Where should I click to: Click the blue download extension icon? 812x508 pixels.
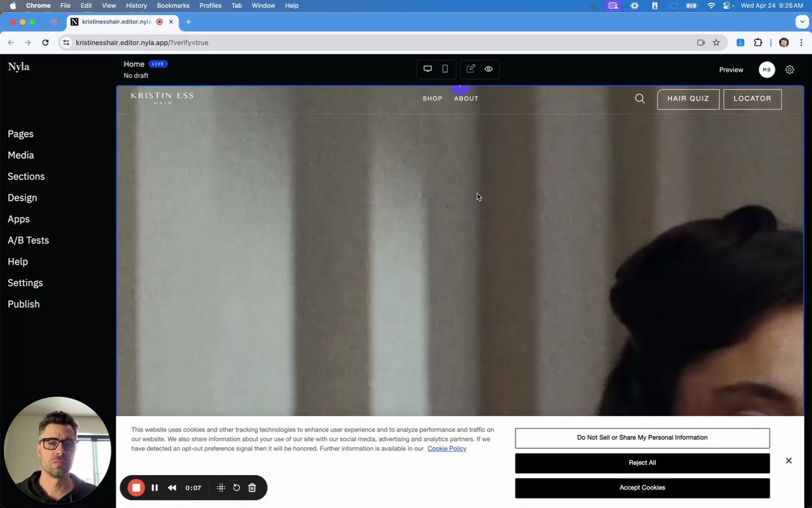click(740, 43)
